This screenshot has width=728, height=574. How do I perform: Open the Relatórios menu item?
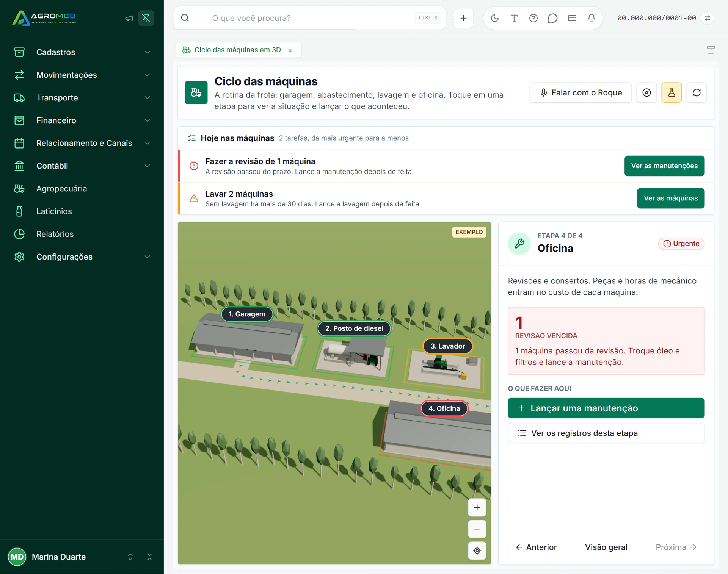[x=82, y=234]
